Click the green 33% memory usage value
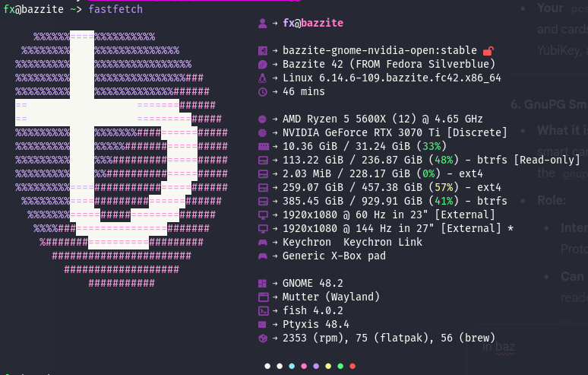The height and width of the screenshot is (375, 588). pos(432,146)
